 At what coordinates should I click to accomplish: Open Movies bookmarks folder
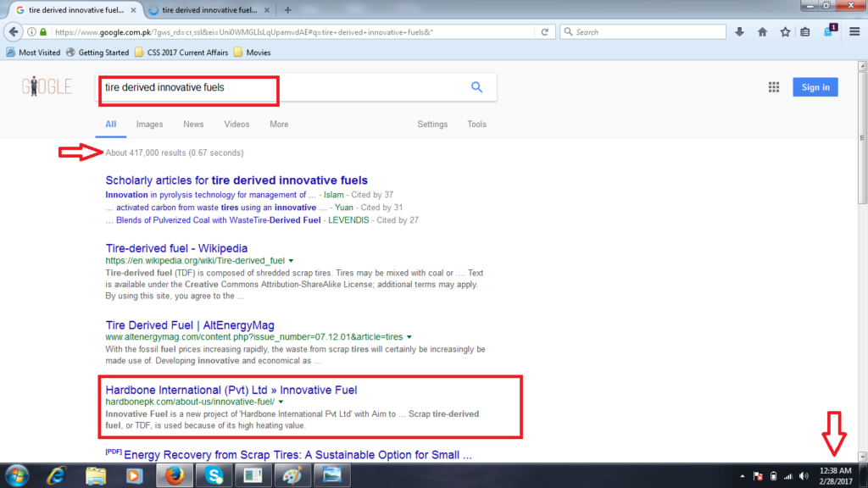coord(253,53)
